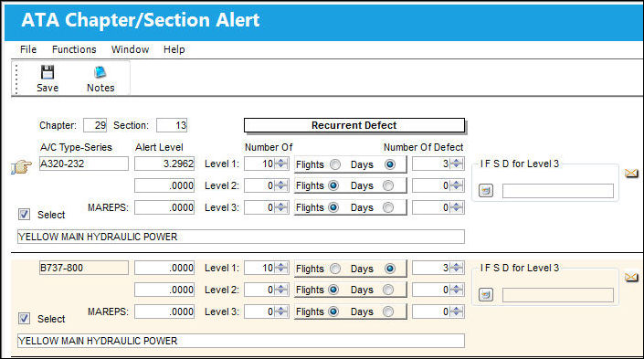The width and height of the screenshot is (644, 359).
Task: Click Number Of Defect stepper for B737-800 Level 1
Action: click(x=457, y=268)
